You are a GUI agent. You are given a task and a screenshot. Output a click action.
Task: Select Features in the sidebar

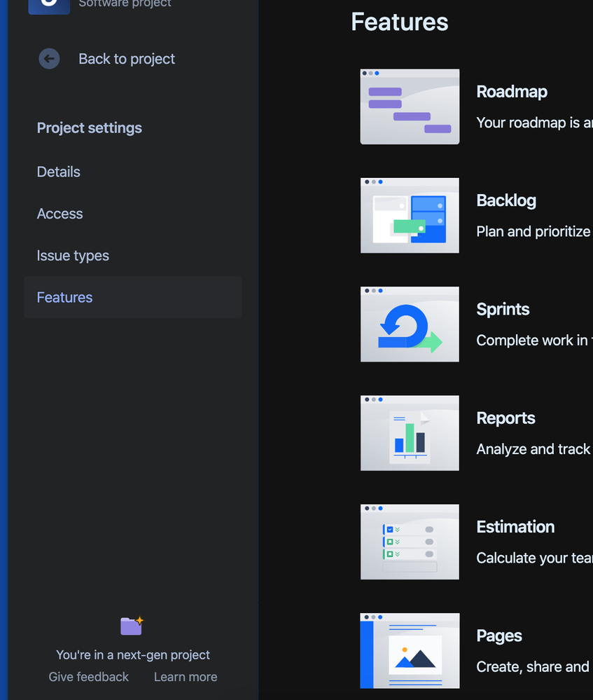133,297
